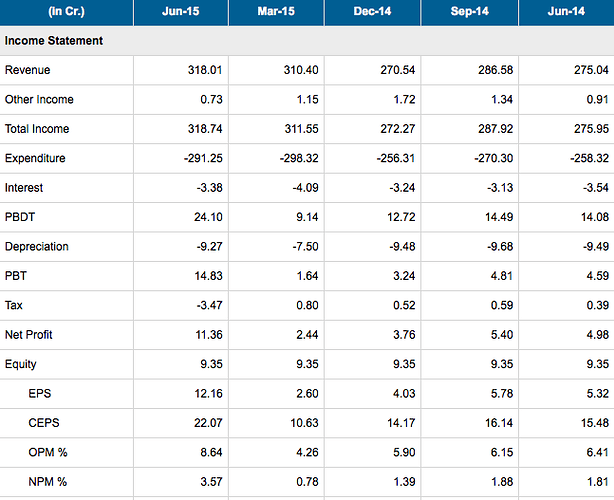Select the Sep-14 column header
614x500 pixels.
[470, 11]
